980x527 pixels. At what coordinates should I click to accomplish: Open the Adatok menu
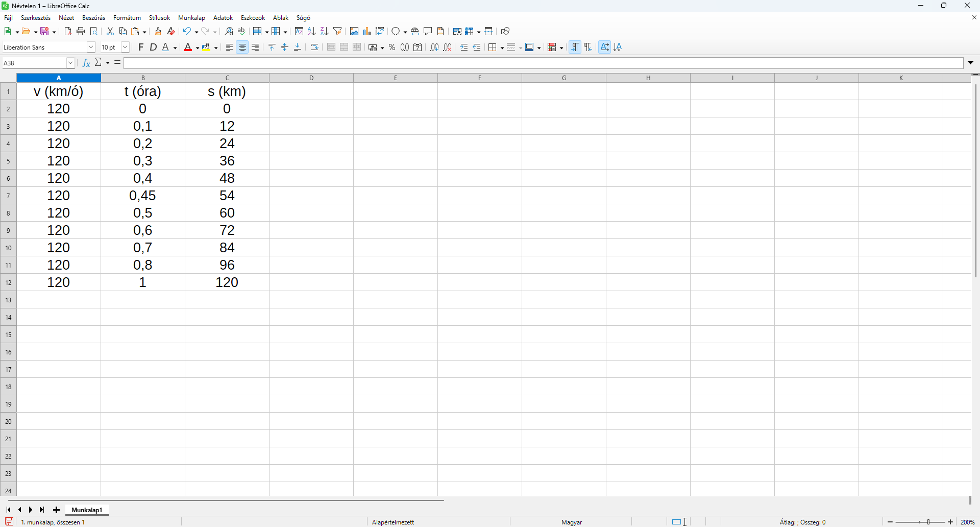223,18
